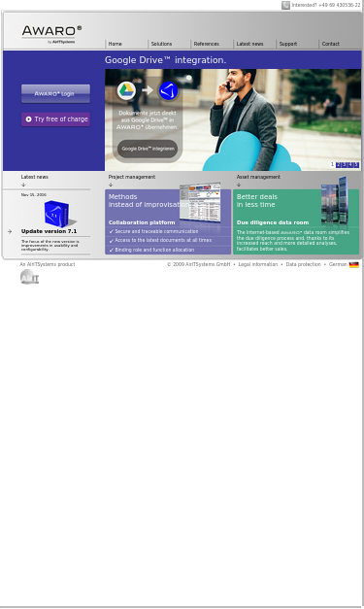
Task: Switch to banner slide 2
Action: click(x=338, y=165)
